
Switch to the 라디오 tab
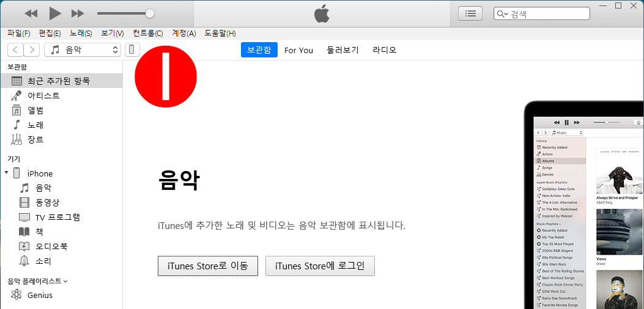[x=385, y=50]
